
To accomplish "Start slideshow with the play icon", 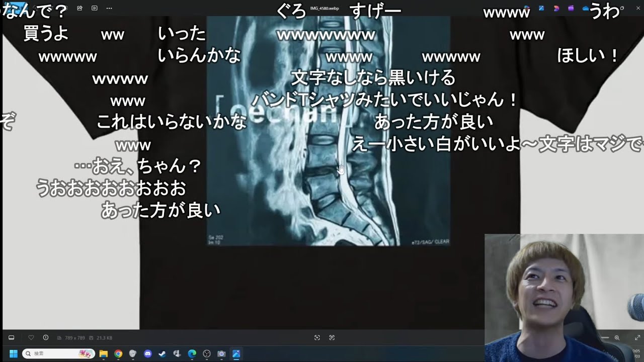I will 95,8.
